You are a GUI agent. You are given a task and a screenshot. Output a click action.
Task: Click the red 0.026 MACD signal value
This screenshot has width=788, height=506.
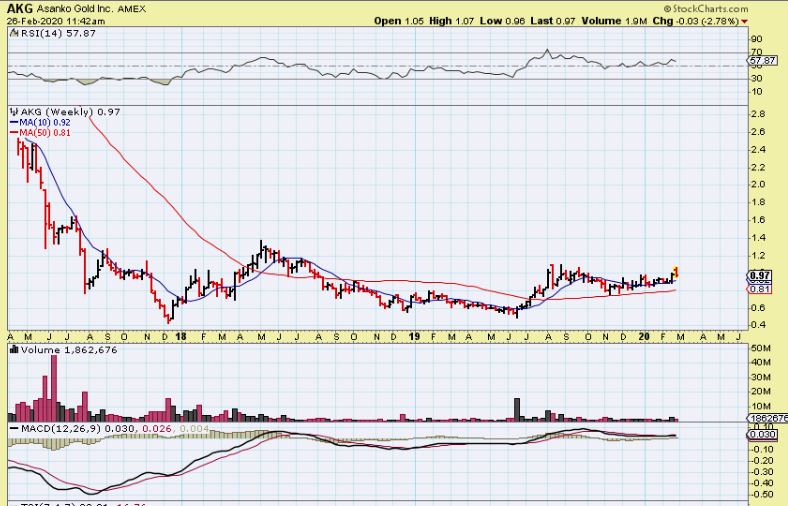[x=157, y=429]
